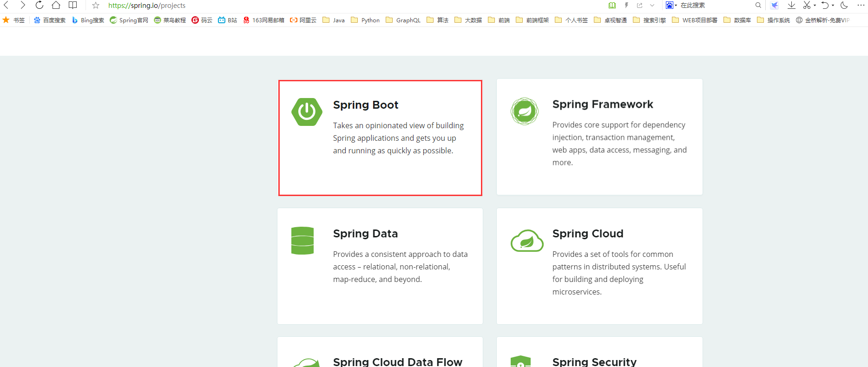The image size is (868, 367).
Task: Go back to the previous page
Action: point(6,5)
